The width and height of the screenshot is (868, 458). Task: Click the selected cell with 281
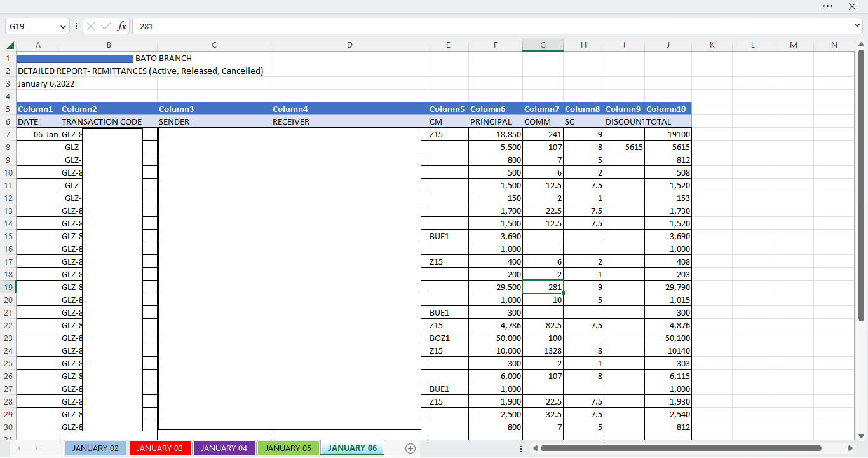[543, 287]
